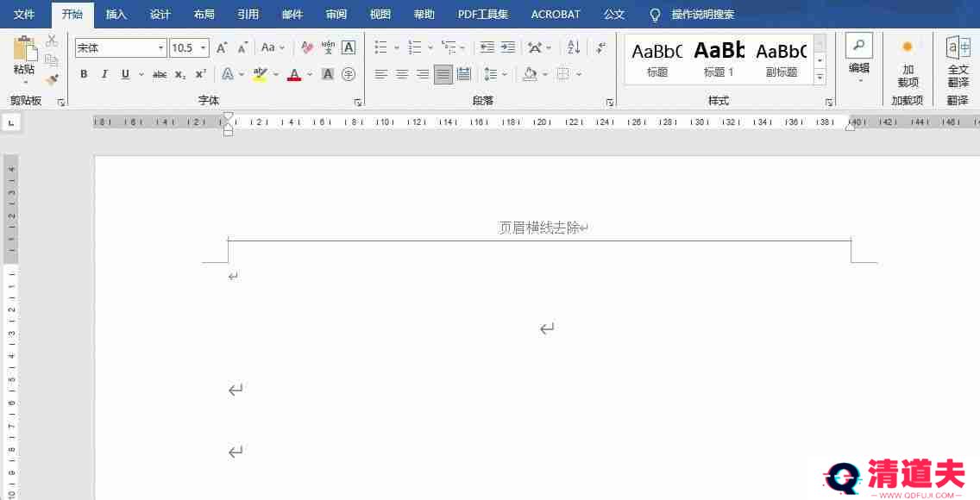Expand the styles gallery more arrow
The image size is (980, 500).
(x=820, y=76)
